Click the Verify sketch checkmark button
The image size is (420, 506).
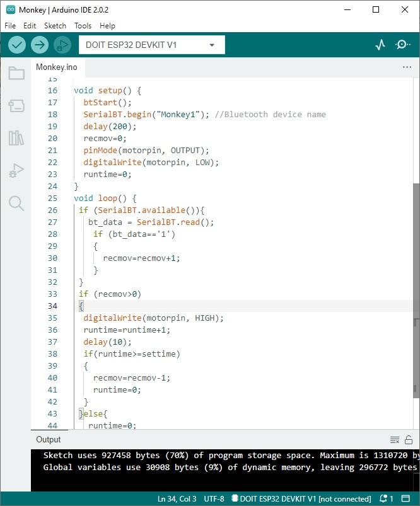pos(17,45)
